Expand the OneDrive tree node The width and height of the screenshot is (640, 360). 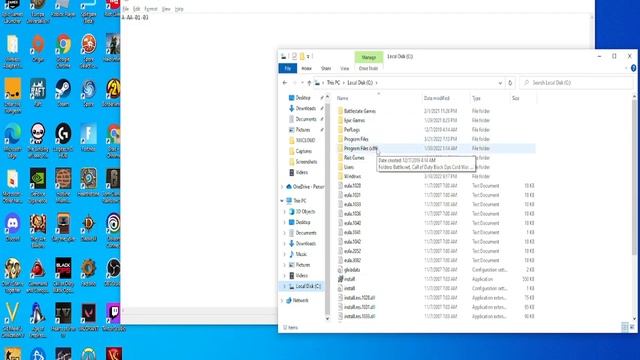(x=282, y=187)
